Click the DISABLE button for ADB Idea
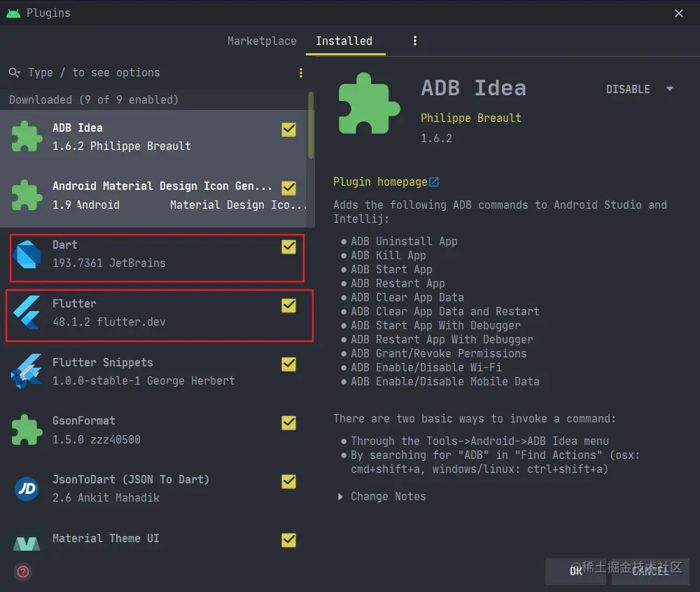Viewport: 700px width, 592px height. (628, 89)
